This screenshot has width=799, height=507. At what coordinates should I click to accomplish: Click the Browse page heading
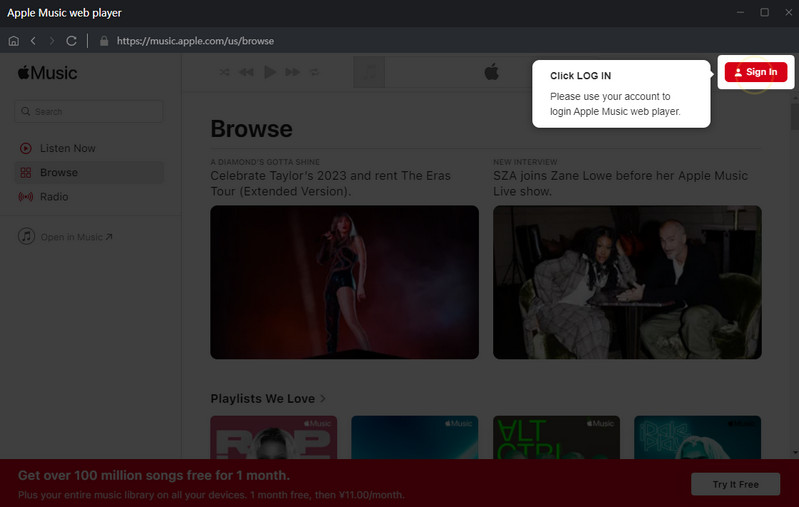point(252,129)
